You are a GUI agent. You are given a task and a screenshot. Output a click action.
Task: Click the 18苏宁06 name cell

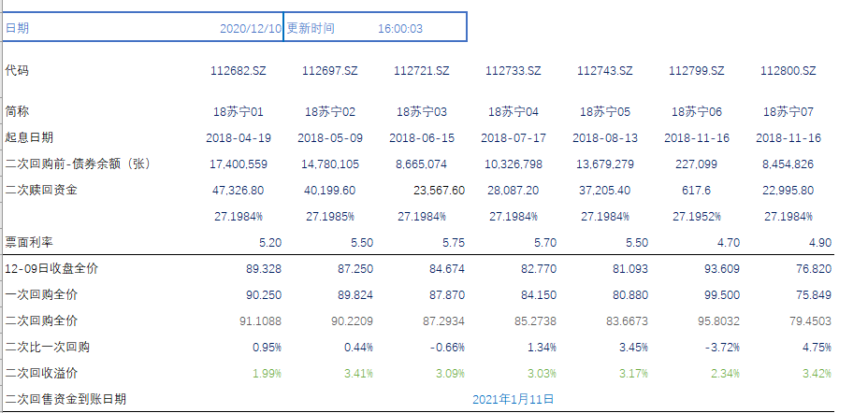click(x=697, y=112)
